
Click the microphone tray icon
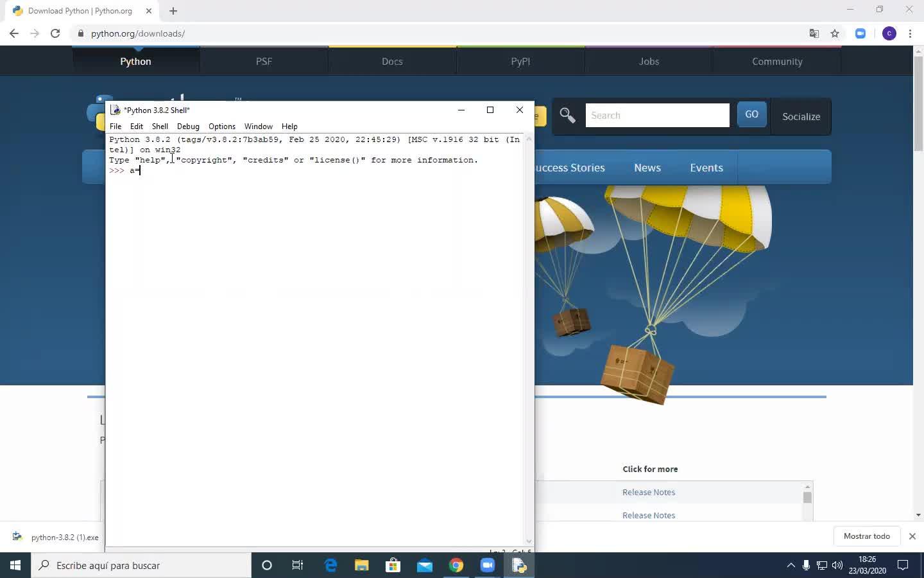pos(807,565)
